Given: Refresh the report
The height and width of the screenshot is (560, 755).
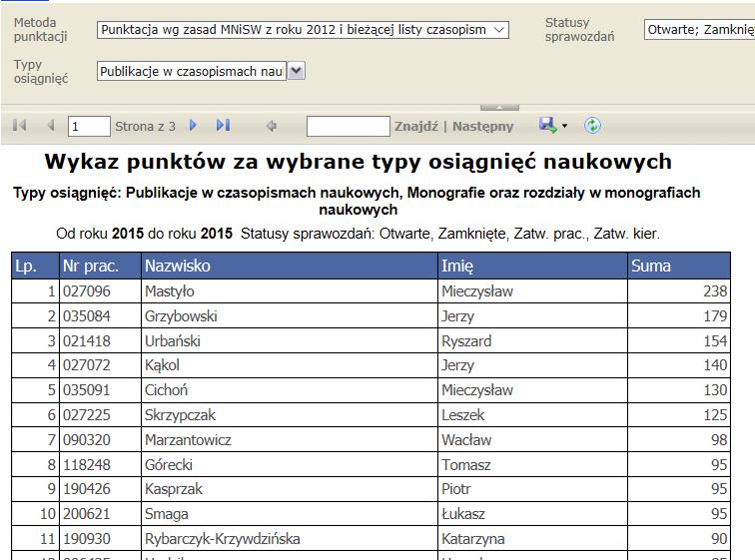Looking at the screenshot, I should (592, 126).
